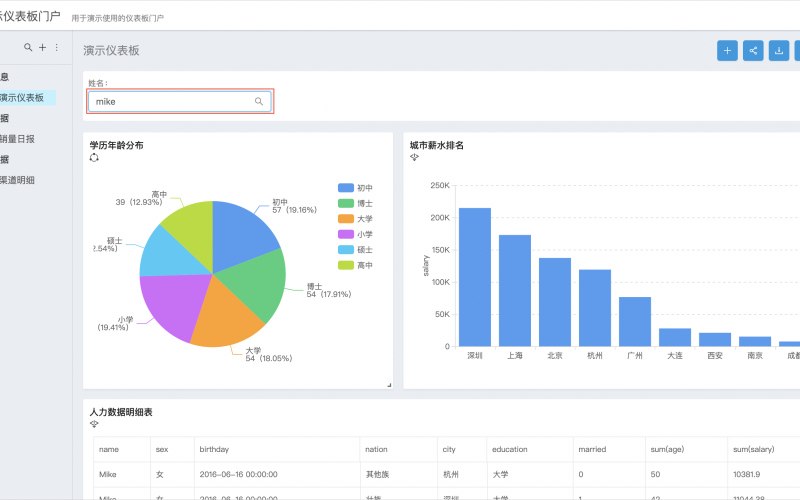Viewport: 800px width, 500px height.
Task: Click the control icon under 城市薪水排名
Action: click(x=414, y=158)
